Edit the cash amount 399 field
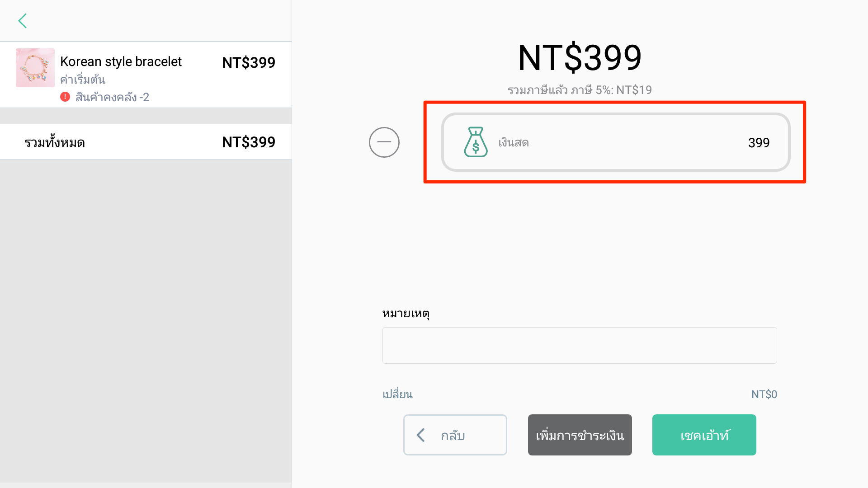This screenshot has height=488, width=868. 759,143
